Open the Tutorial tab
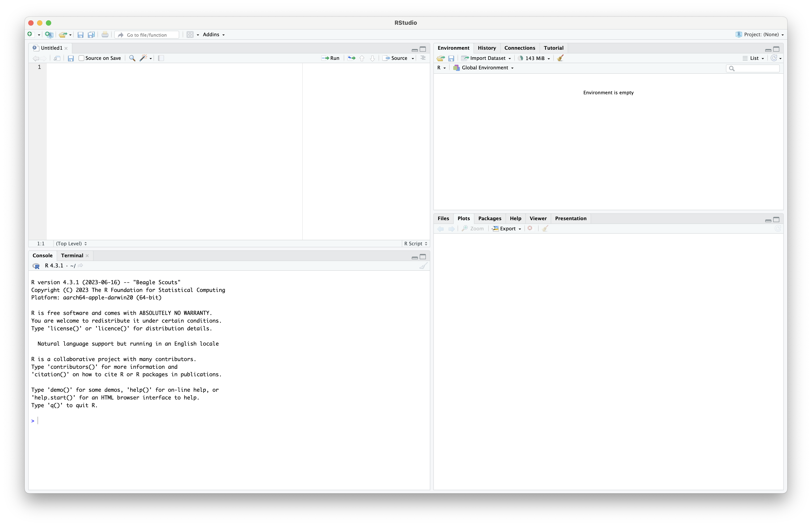This screenshot has width=812, height=526. [553, 48]
